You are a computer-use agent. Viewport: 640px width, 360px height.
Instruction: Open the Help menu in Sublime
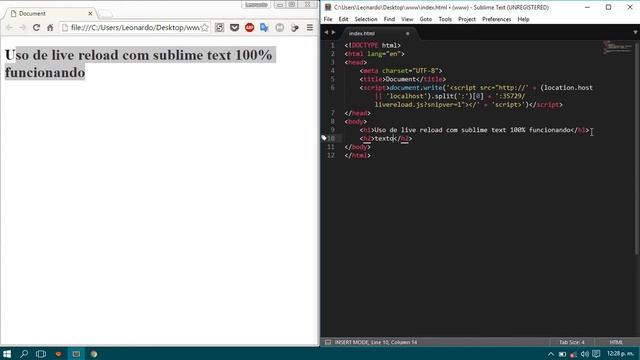[523, 19]
